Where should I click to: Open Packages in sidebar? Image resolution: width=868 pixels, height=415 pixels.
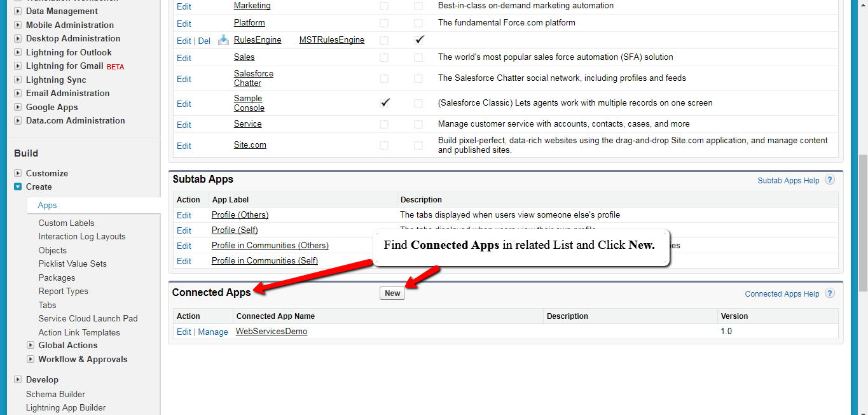click(57, 278)
